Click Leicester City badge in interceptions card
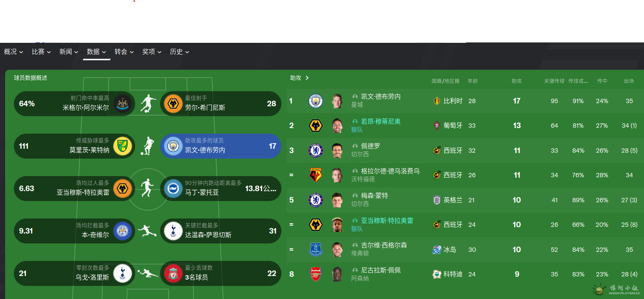Screen dimensions: 644x299 click(122, 231)
